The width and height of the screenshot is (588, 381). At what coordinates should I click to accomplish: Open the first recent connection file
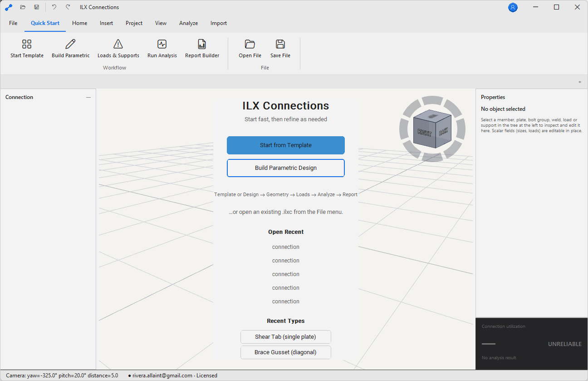point(286,247)
